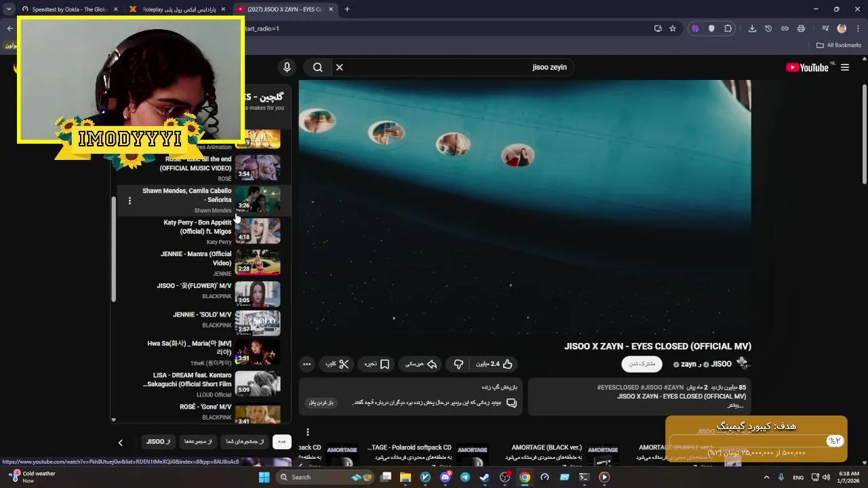Play ROSÉ toxic till the end thumbnail
This screenshot has height=488, width=868.
tap(258, 167)
